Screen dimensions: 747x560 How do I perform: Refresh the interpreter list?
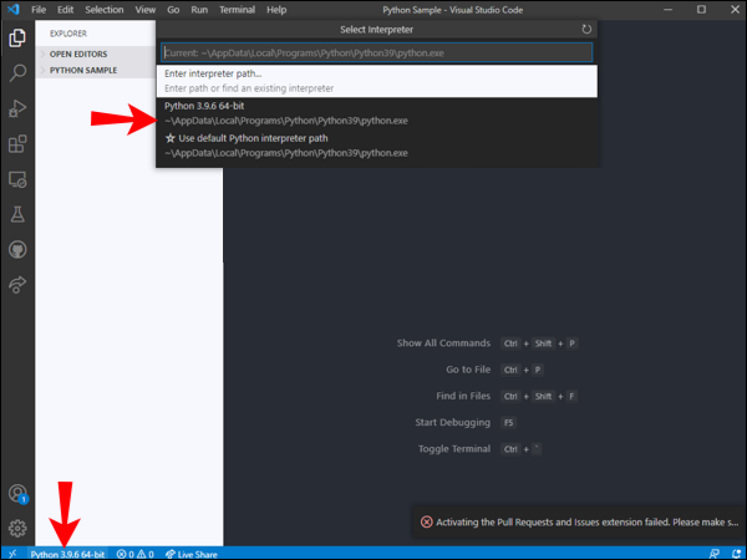click(587, 29)
